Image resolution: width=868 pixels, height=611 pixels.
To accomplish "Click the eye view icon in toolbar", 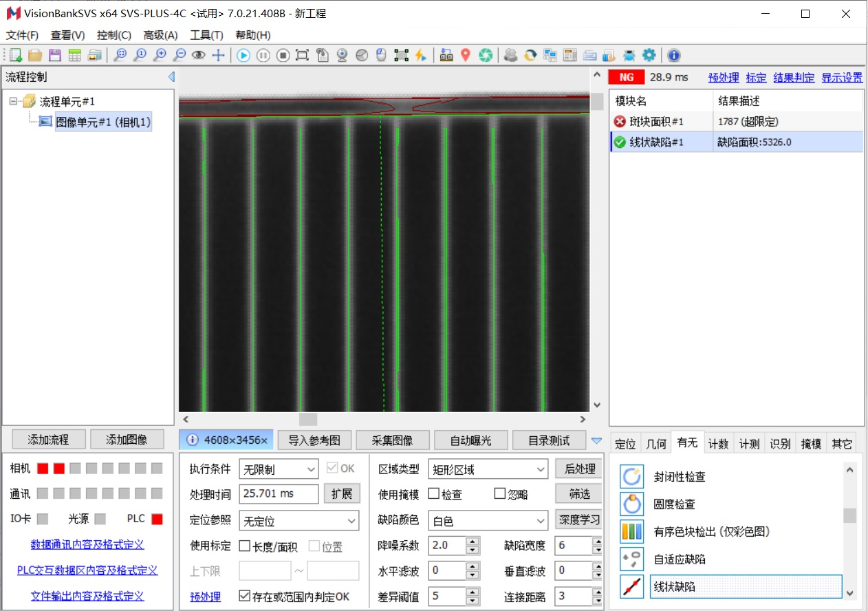I will pyautogui.click(x=199, y=56).
